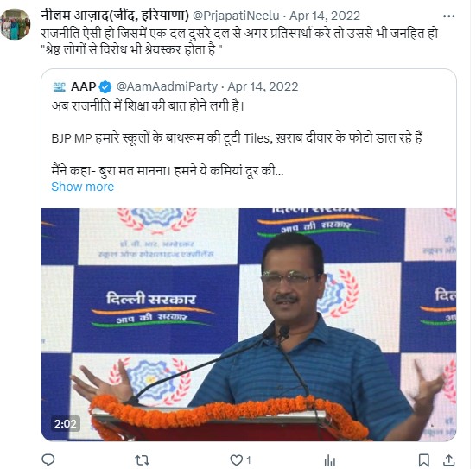
Task: Open the @AamAadmiParty handle link
Action: tap(167, 87)
